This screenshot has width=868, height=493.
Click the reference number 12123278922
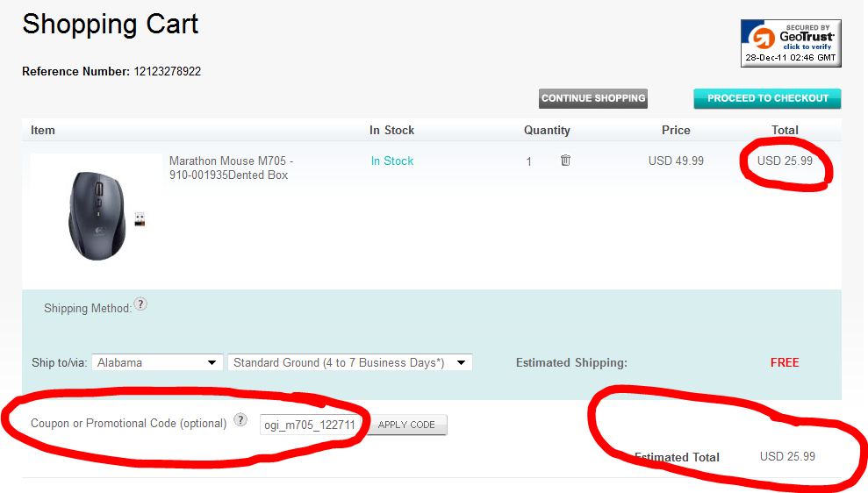tap(167, 71)
